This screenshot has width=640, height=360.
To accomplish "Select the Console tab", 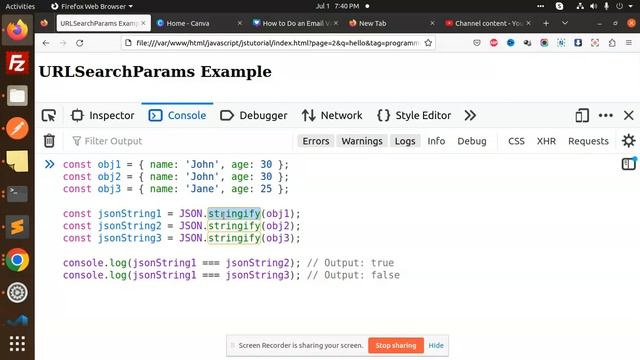I will click(x=178, y=116).
